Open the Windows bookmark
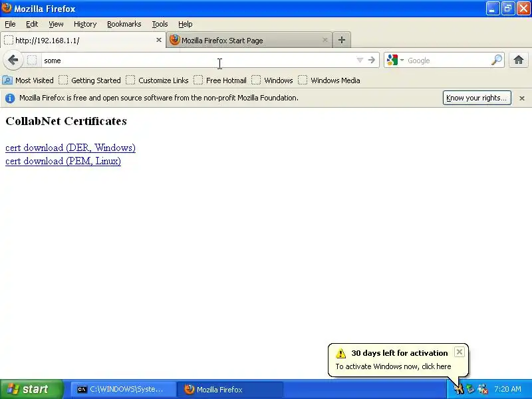The width and height of the screenshot is (532, 399). (272, 80)
